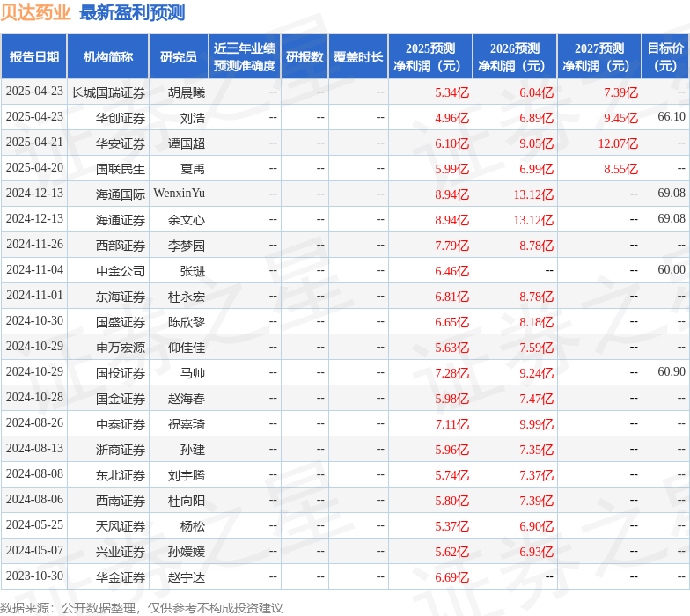The height and width of the screenshot is (616, 690).
Task: Click target price 66.10
Action: tap(672, 116)
